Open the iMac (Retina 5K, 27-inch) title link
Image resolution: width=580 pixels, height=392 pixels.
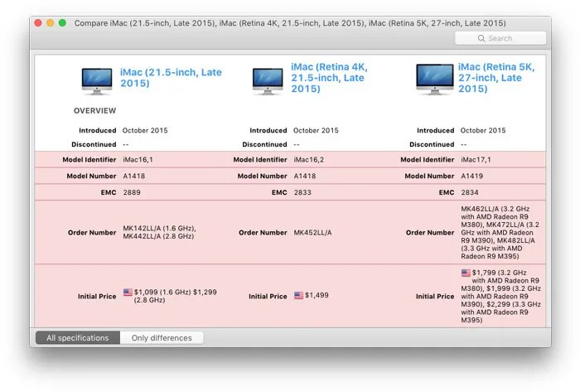[x=496, y=78]
